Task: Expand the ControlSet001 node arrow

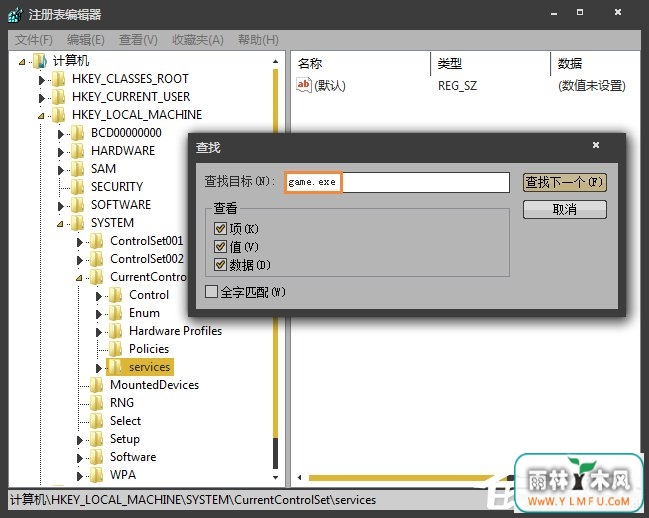Action: (79, 242)
